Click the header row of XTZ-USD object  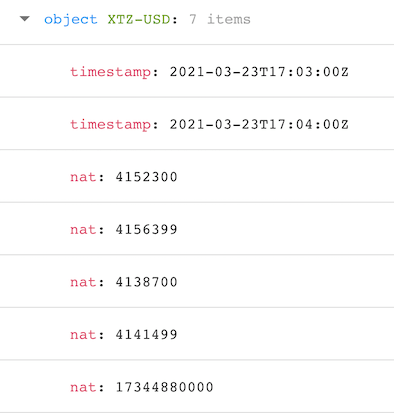coord(197,22)
